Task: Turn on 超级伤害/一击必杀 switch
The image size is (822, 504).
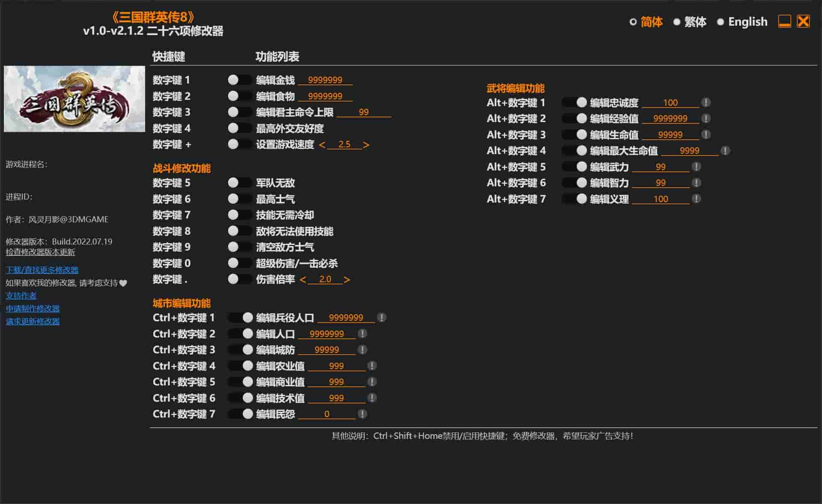Action: [239, 263]
